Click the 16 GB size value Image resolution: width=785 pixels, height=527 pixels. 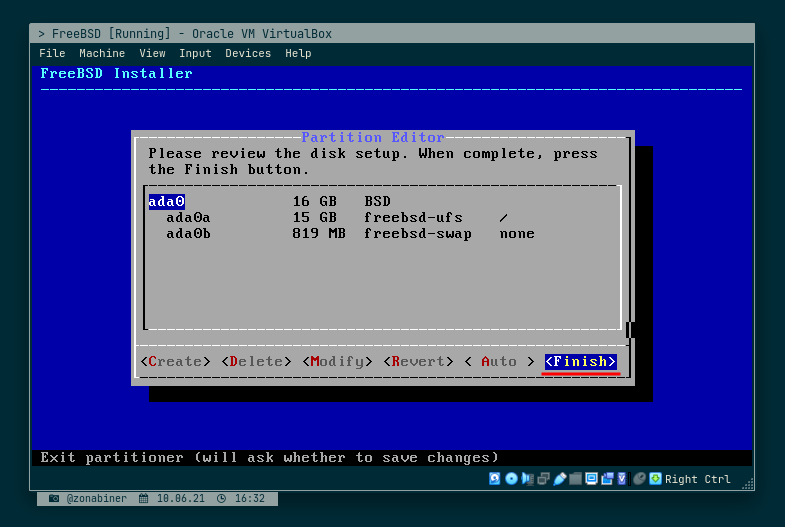(x=314, y=201)
